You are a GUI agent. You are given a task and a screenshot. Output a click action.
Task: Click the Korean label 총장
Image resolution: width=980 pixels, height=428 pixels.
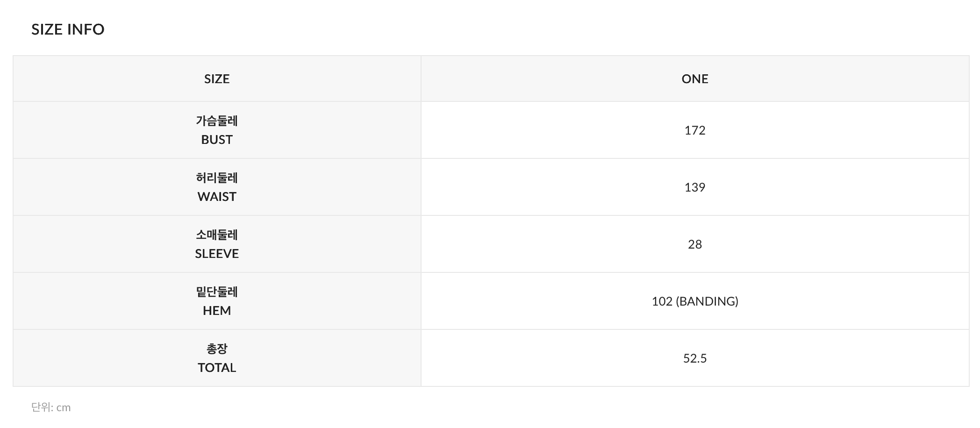(217, 349)
